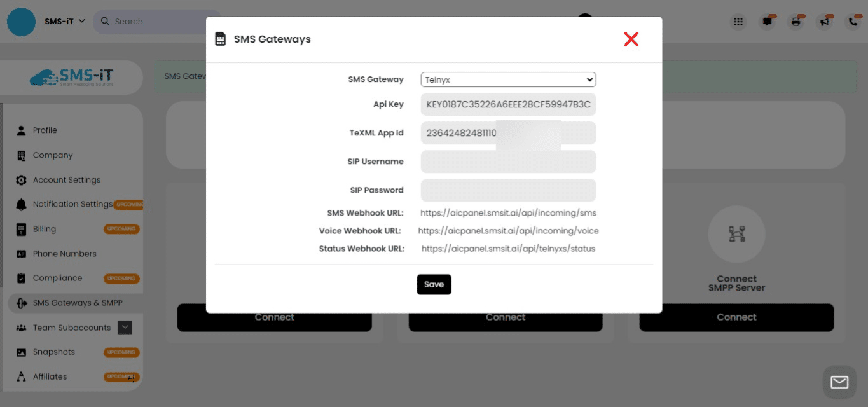The width and height of the screenshot is (868, 407).
Task: Expand the Team Subaccounts arrow
Action: [x=125, y=328]
